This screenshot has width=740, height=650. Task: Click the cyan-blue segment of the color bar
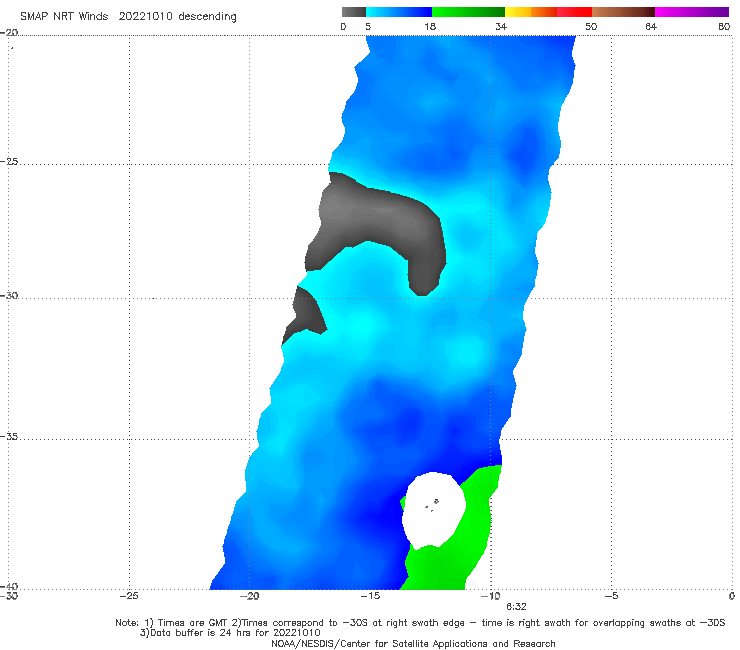point(399,12)
